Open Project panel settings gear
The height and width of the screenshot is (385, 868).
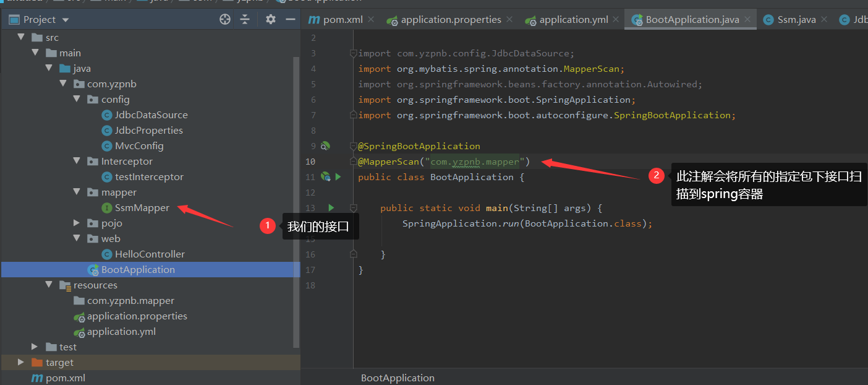(x=271, y=19)
